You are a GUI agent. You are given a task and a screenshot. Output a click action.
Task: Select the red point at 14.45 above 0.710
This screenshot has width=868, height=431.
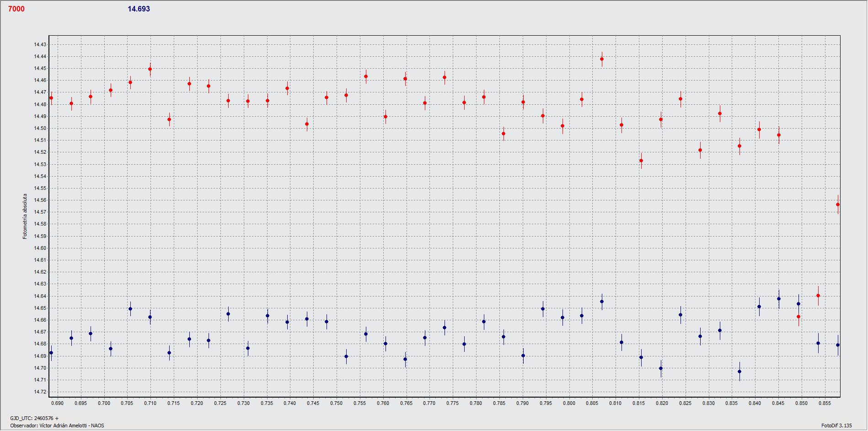point(150,69)
